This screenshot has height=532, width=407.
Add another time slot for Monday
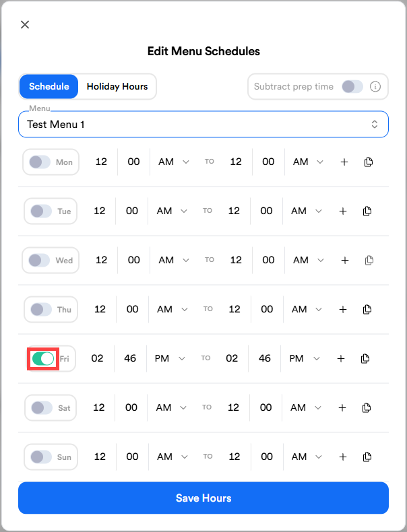[x=344, y=162]
